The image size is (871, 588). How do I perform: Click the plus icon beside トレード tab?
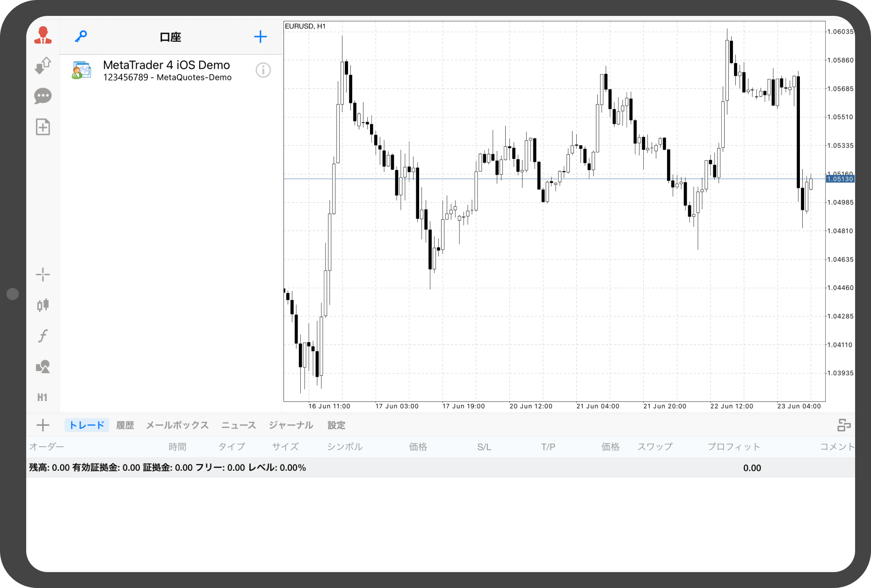coord(43,425)
